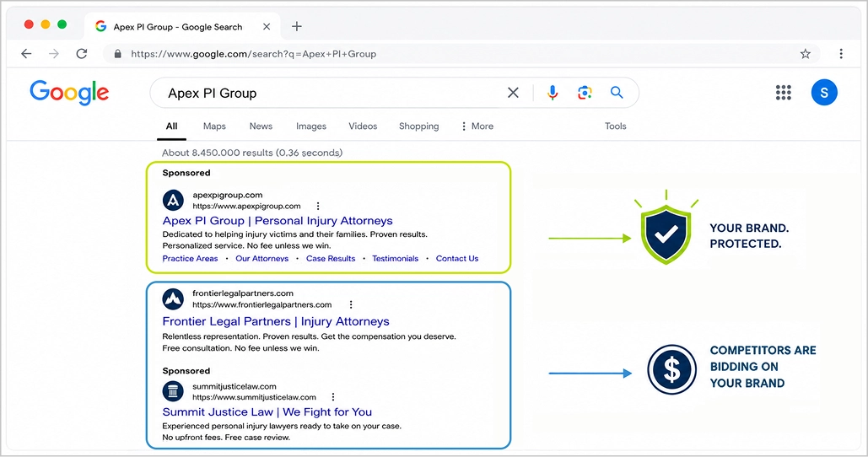Go back with the browser back arrow

point(26,54)
